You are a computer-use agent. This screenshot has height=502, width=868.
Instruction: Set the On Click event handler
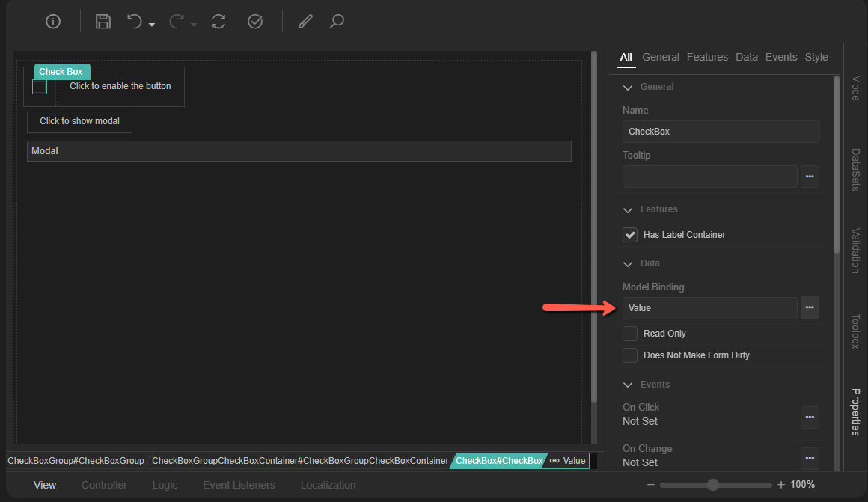click(810, 417)
